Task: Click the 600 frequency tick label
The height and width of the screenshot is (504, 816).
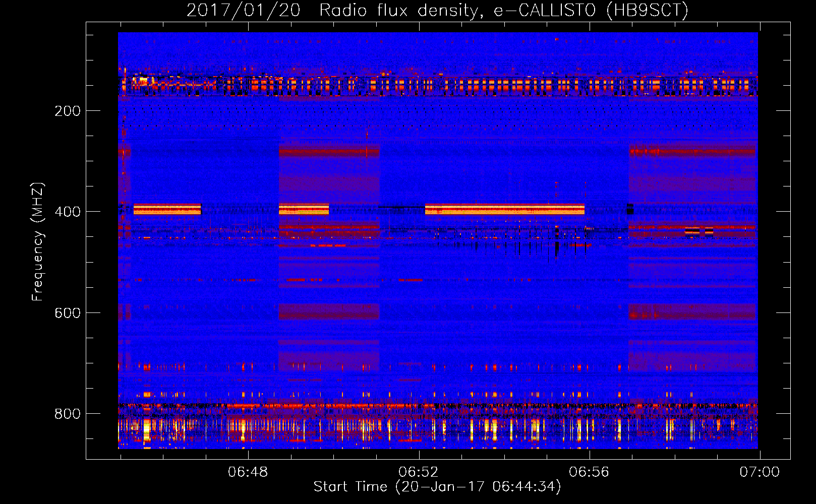Action: (x=68, y=313)
